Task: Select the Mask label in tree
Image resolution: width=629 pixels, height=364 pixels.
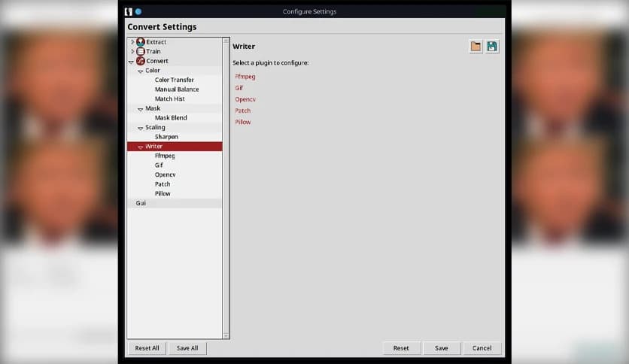Action: [153, 108]
